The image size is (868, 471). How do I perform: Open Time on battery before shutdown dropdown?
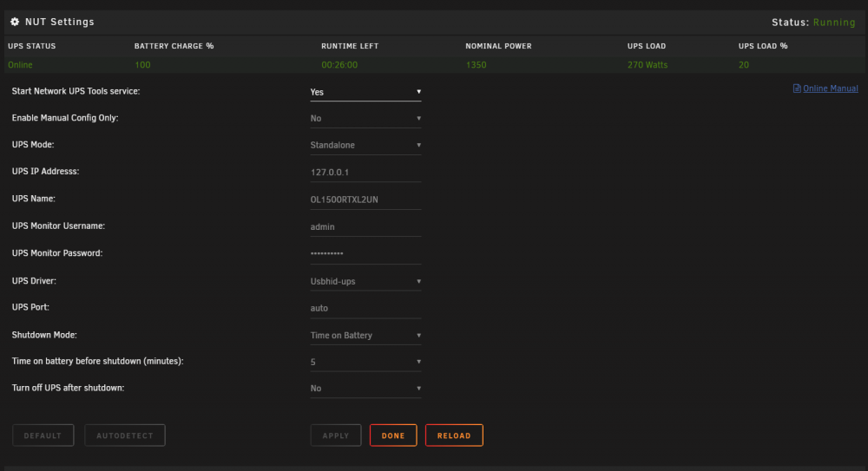[x=365, y=362]
